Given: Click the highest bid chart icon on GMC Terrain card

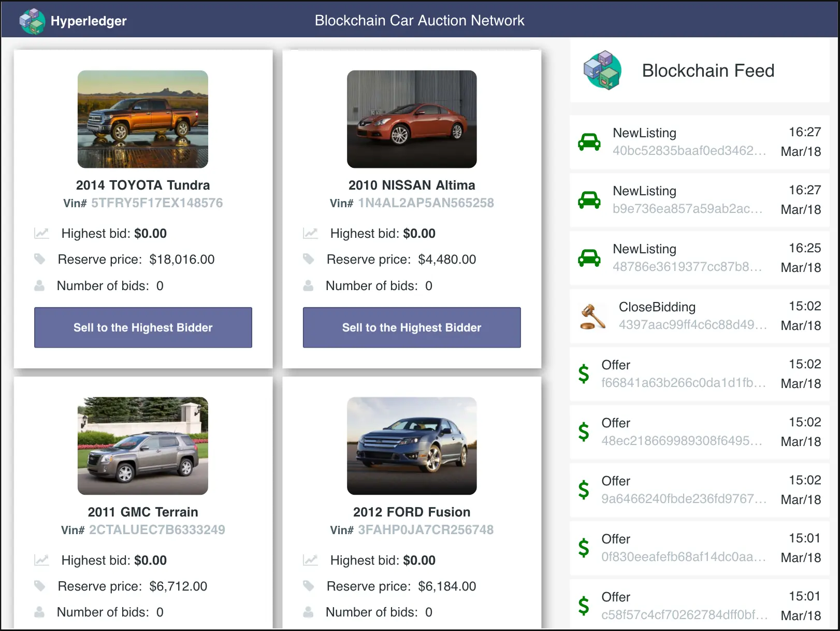Looking at the screenshot, I should pos(41,560).
